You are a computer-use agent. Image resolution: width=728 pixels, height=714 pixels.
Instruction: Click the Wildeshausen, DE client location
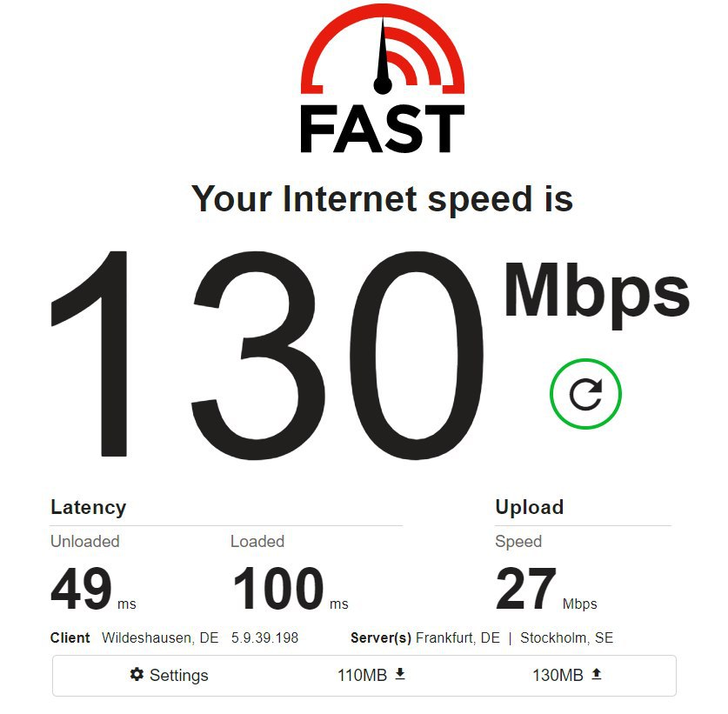[160, 637]
